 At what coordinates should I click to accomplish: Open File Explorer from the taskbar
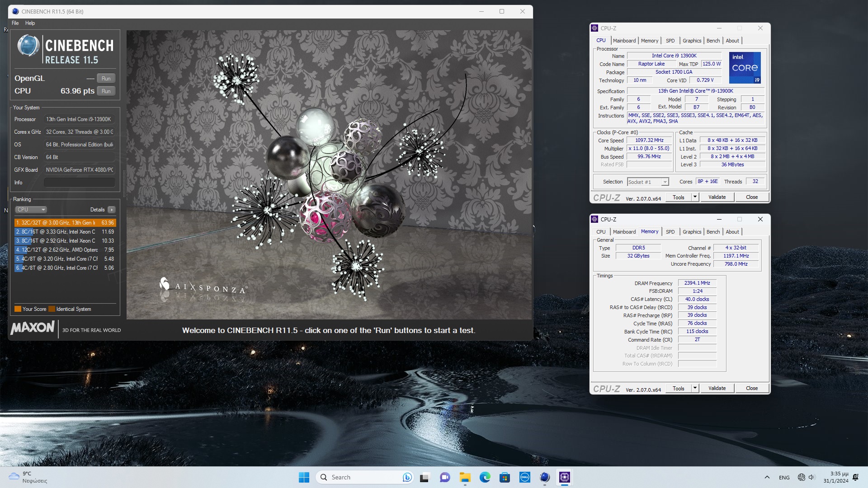coord(465,477)
